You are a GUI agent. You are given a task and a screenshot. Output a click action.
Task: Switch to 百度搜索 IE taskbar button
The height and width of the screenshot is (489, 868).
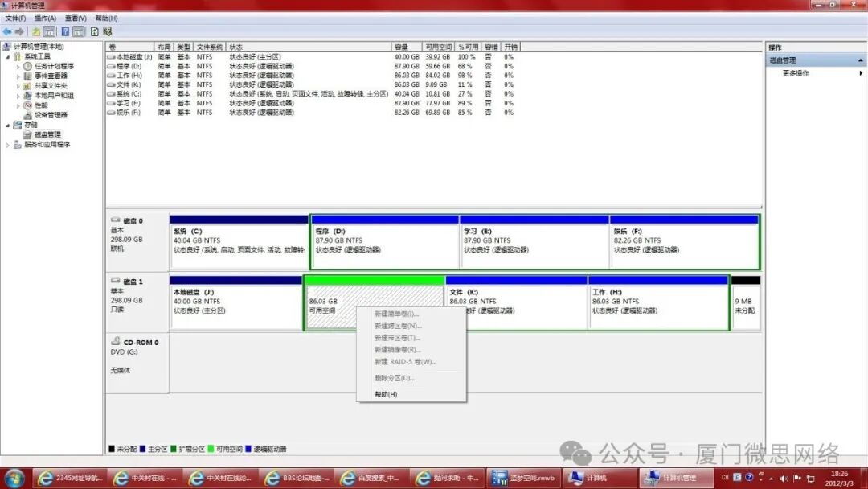click(372, 478)
